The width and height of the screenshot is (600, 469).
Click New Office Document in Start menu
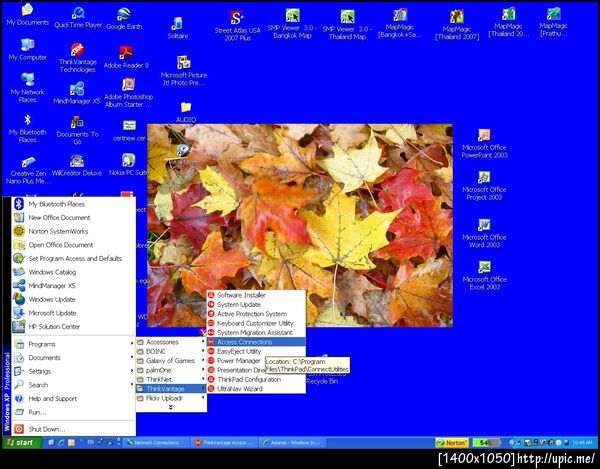coord(74,217)
